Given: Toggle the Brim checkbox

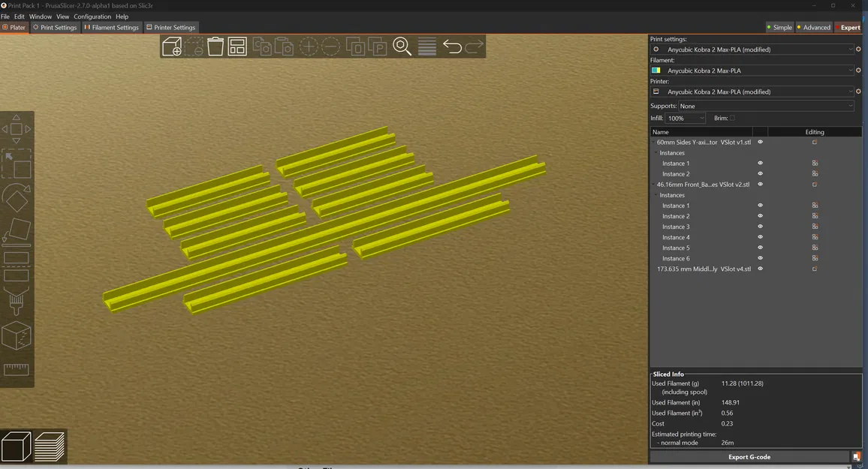Looking at the screenshot, I should [732, 118].
